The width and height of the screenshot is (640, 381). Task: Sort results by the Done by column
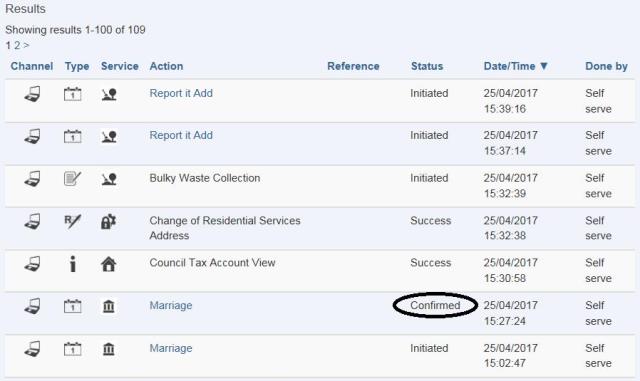pos(606,66)
